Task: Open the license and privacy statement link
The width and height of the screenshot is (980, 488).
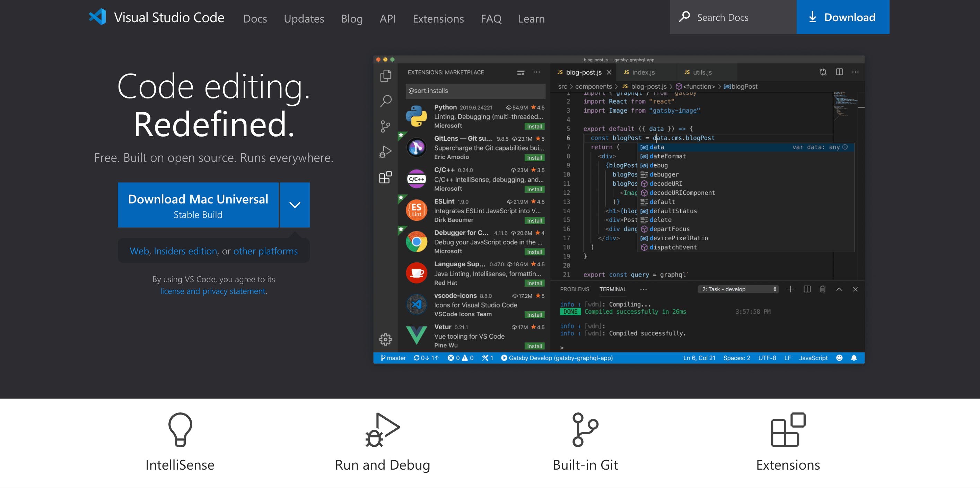Action: tap(213, 291)
